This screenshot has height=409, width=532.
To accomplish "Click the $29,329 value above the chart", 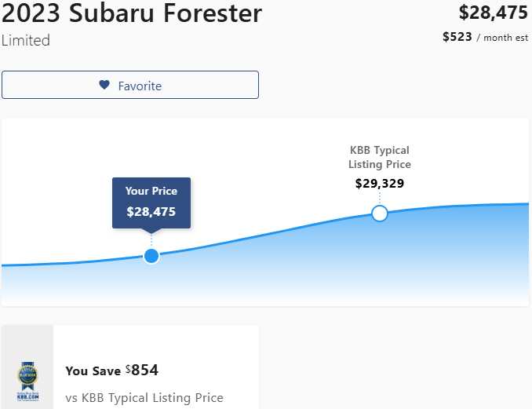I will coord(380,184).
